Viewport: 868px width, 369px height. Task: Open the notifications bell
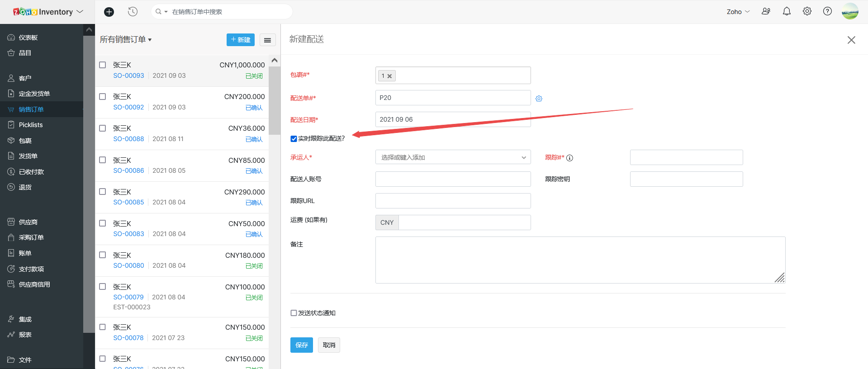pyautogui.click(x=787, y=11)
